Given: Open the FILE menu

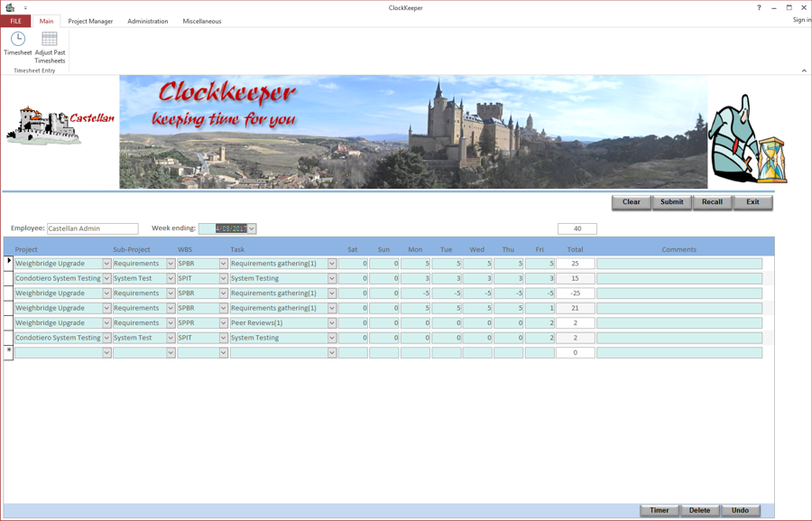Looking at the screenshot, I should tap(15, 22).
